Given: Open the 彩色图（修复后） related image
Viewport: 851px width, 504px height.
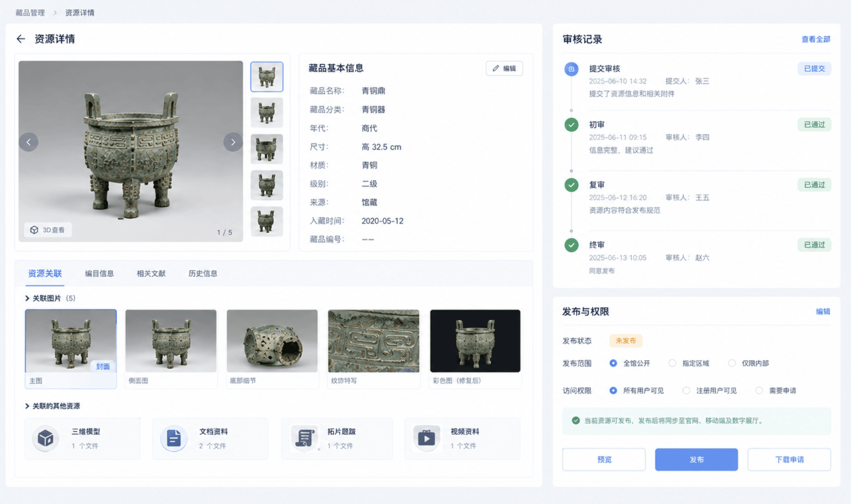Looking at the screenshot, I should click(475, 349).
